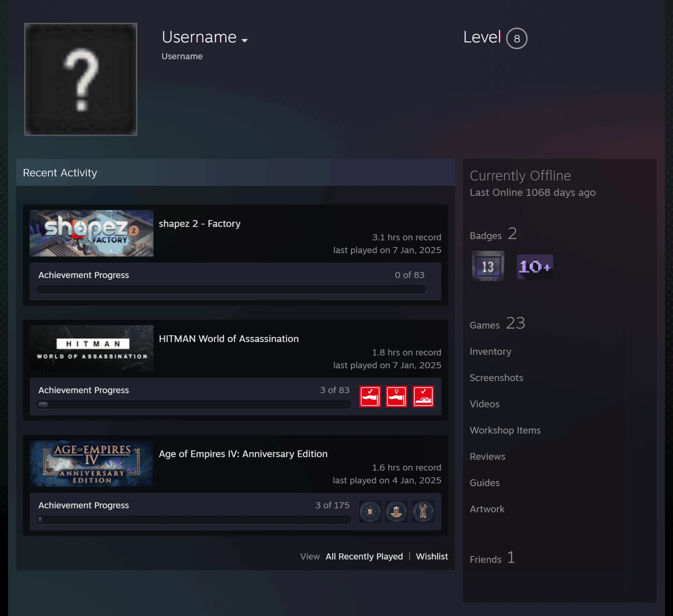Image resolution: width=673 pixels, height=616 pixels.
Task: Open Age of Empires IV Anniversary thumbnail
Action: (91, 463)
